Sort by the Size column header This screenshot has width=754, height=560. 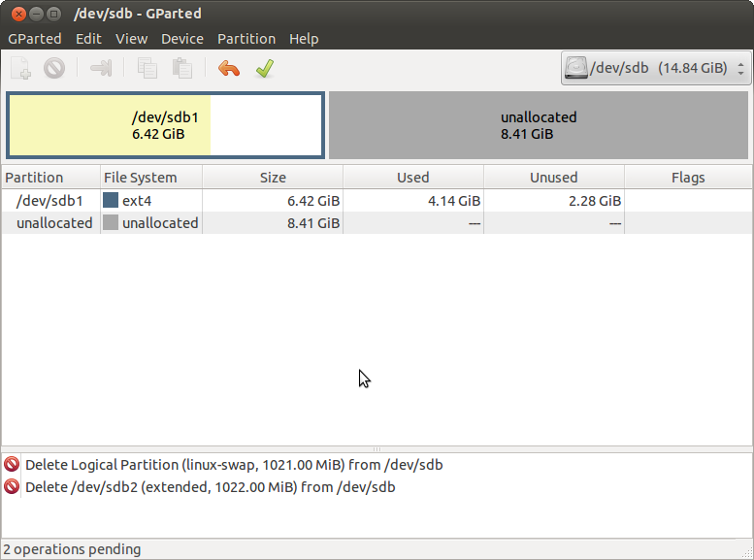pyautogui.click(x=273, y=178)
